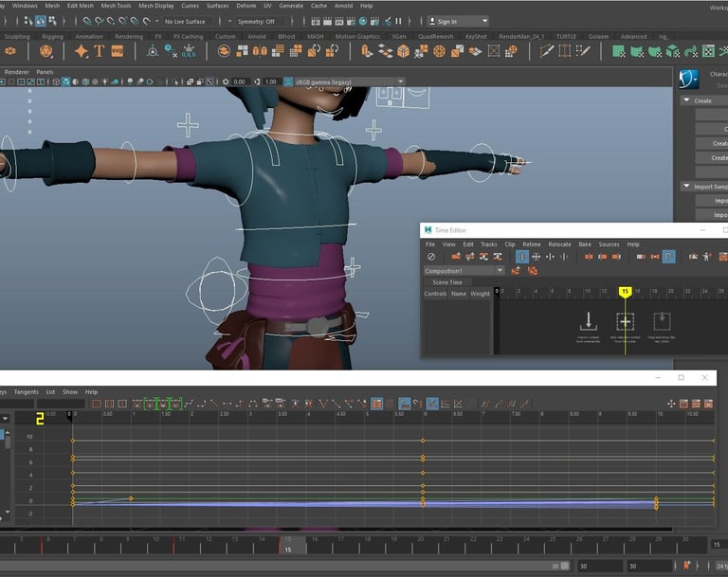Click the frame 15 marker on the time slider
This screenshot has width=728, height=577.
pos(292,545)
